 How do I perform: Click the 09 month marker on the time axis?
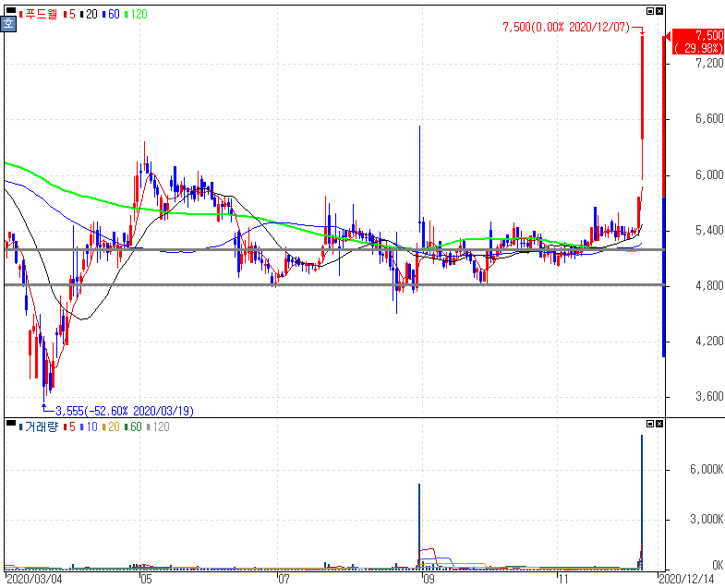click(x=429, y=579)
